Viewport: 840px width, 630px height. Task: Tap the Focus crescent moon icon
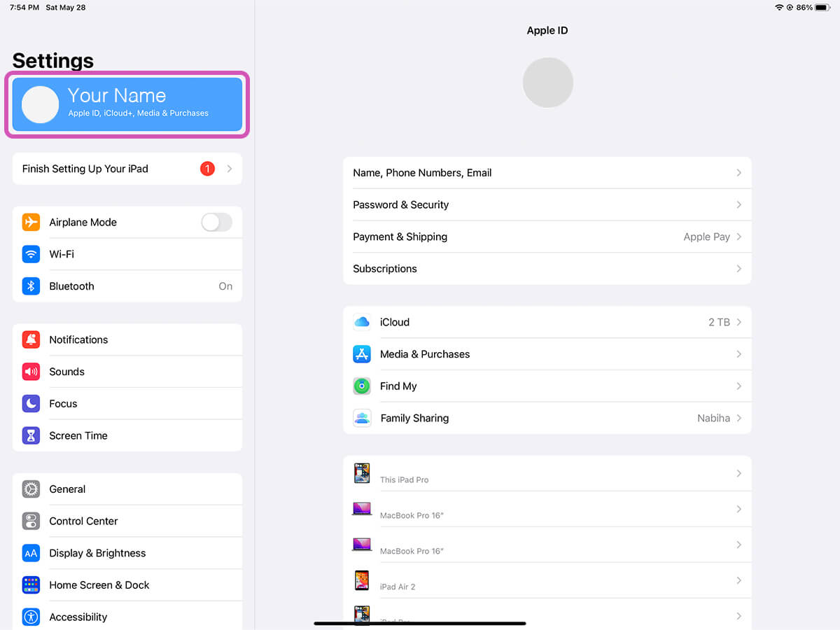tap(31, 403)
